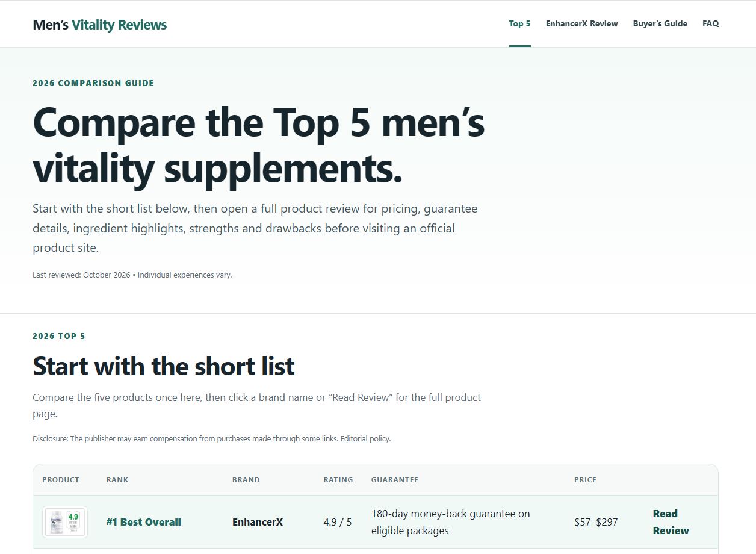Click the EnhancerX product thumbnail

(x=65, y=522)
